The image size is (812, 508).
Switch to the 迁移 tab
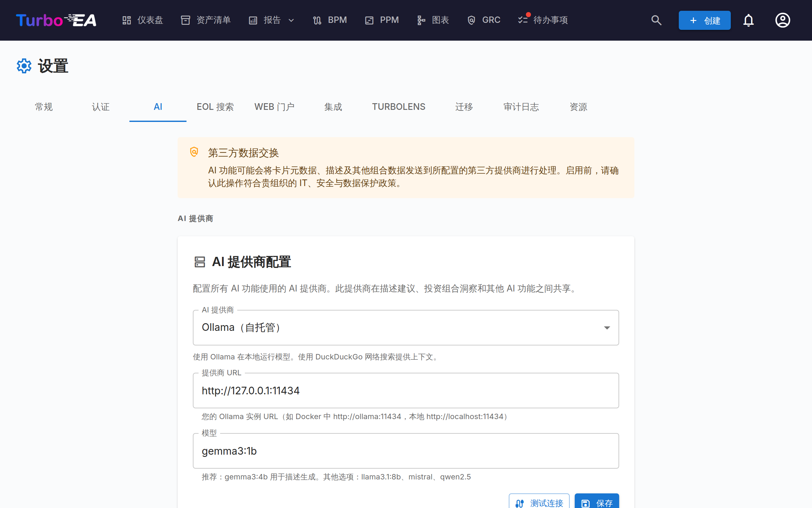[x=464, y=107]
